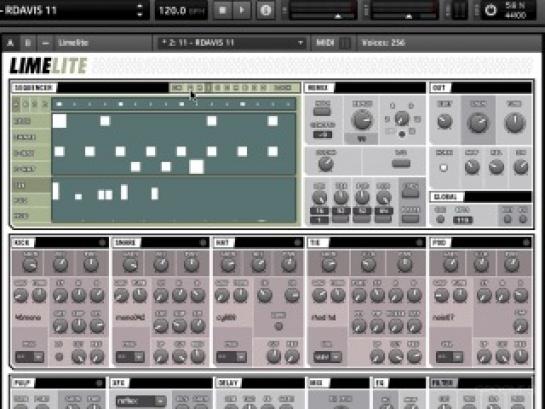Screen dimensions: 545x409
Task: Click the 120.0 BPM tempo field
Action: (181, 10)
